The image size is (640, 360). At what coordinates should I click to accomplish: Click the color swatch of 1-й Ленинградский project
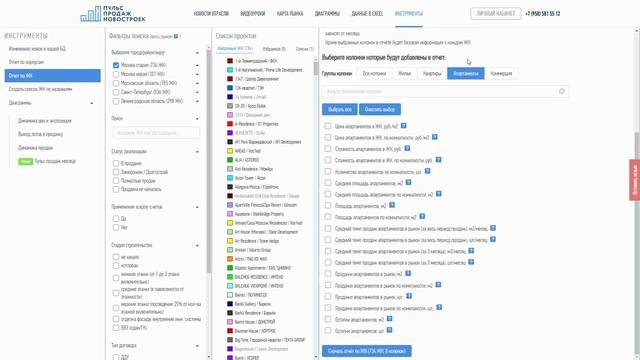(x=230, y=61)
